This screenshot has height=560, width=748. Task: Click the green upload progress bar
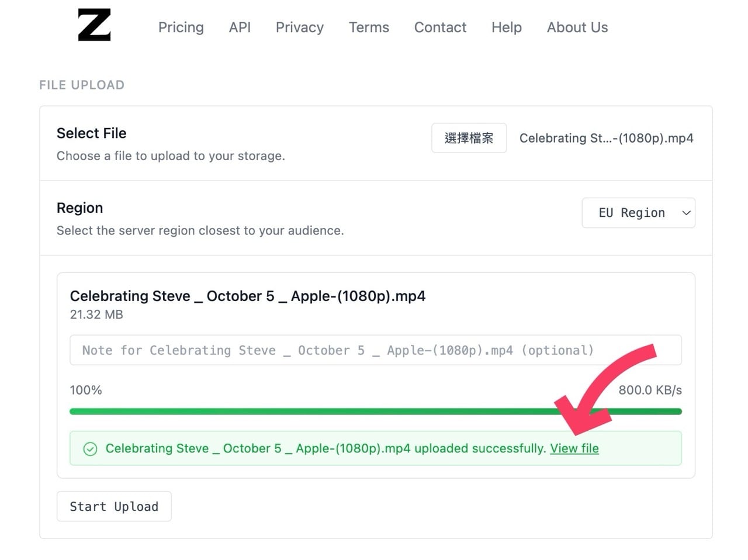pos(316,412)
